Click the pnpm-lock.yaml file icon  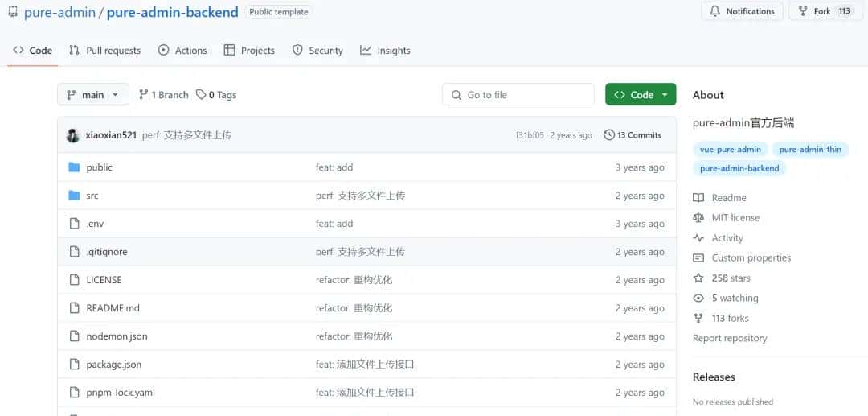click(x=74, y=393)
